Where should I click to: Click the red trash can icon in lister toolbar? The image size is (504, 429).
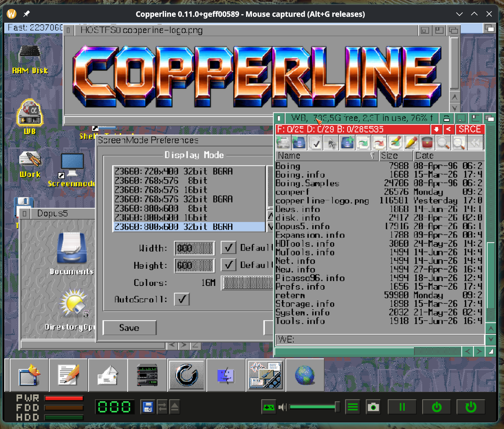(427, 143)
